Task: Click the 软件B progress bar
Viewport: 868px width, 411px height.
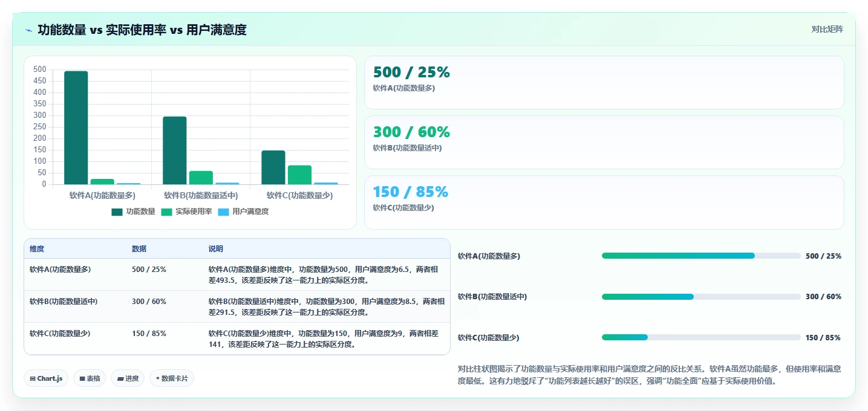Action: (x=701, y=297)
